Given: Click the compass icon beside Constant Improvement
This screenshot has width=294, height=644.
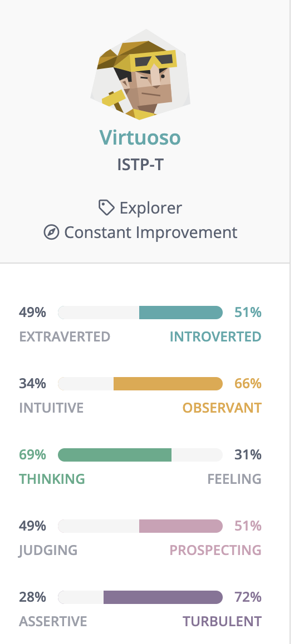Looking at the screenshot, I should (x=51, y=232).
